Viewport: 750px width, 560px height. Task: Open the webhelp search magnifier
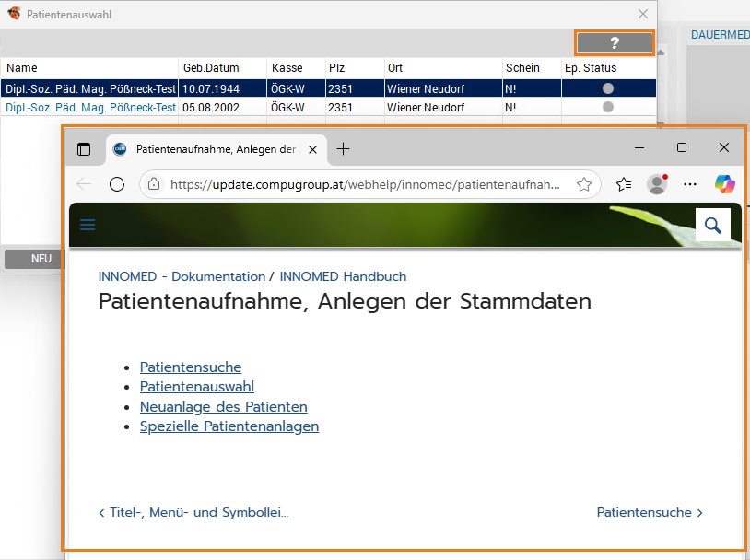click(713, 226)
